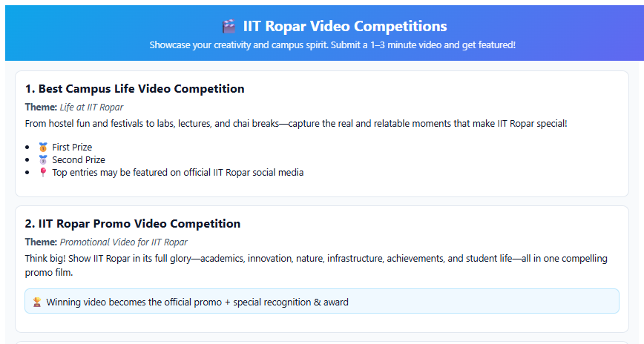Click the "Theme:" label in the second card

coord(41,242)
